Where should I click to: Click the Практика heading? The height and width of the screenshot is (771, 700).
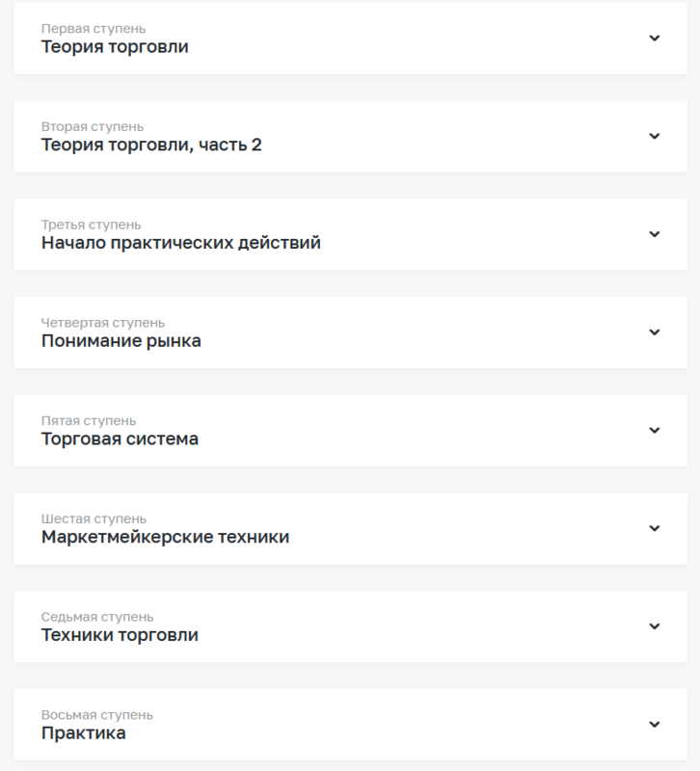coord(83,733)
